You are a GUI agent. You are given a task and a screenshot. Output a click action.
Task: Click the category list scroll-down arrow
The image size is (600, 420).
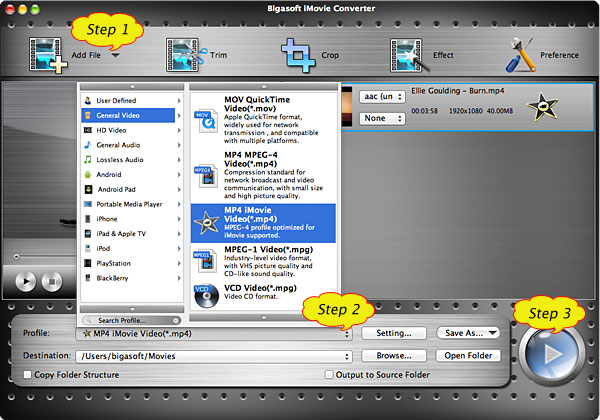(x=132, y=309)
